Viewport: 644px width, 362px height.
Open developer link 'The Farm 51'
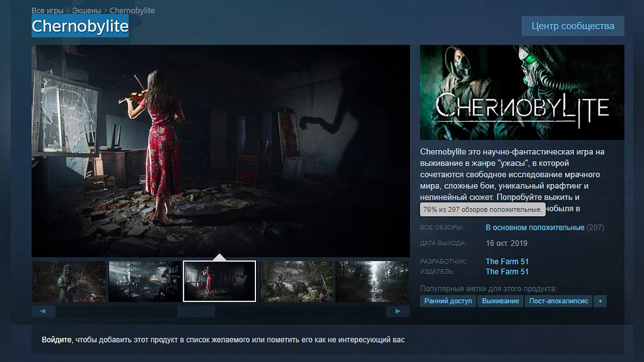507,262
